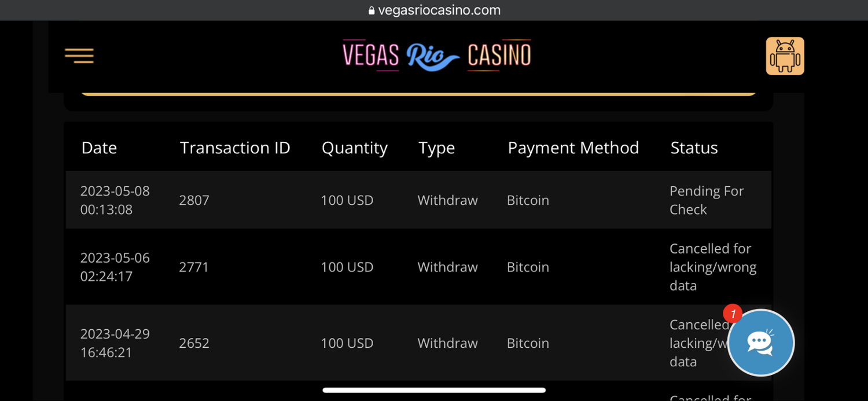Image resolution: width=868 pixels, height=401 pixels.
Task: Open the hamburger menu icon
Action: point(79,56)
